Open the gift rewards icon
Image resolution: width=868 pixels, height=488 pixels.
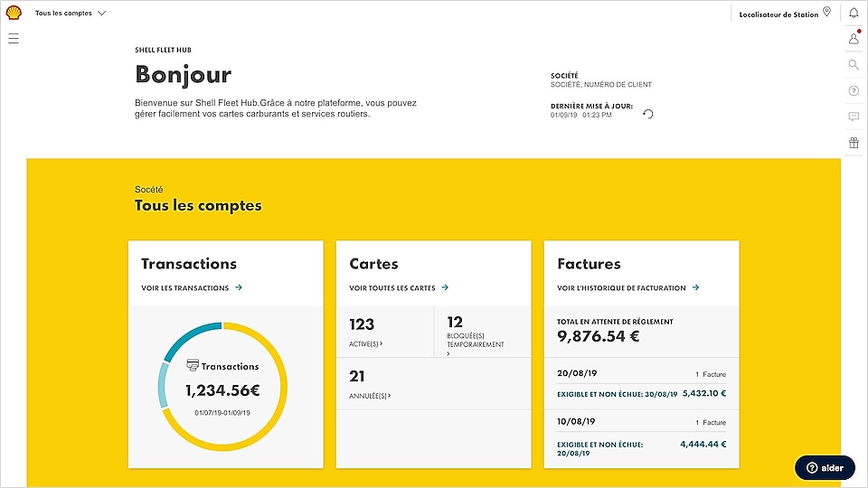click(854, 143)
